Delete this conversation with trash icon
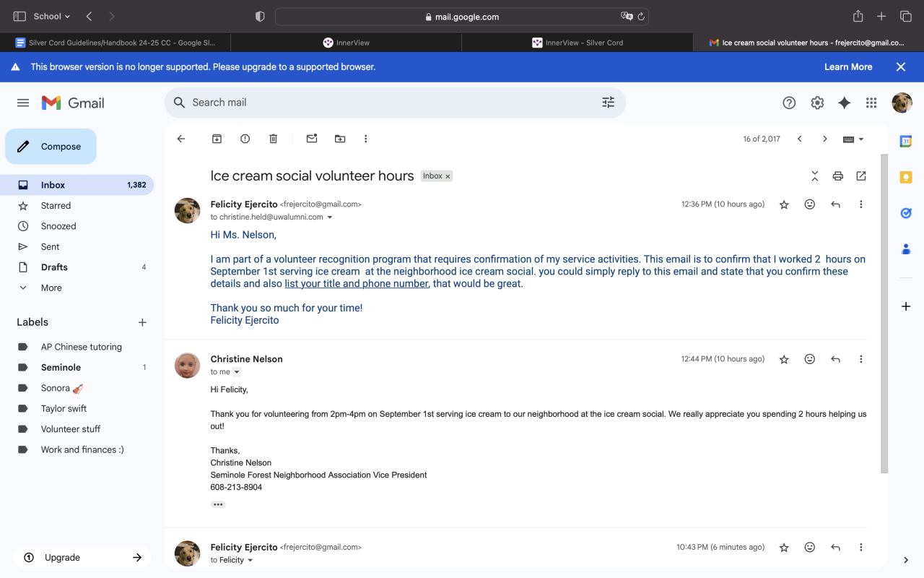 coord(274,139)
